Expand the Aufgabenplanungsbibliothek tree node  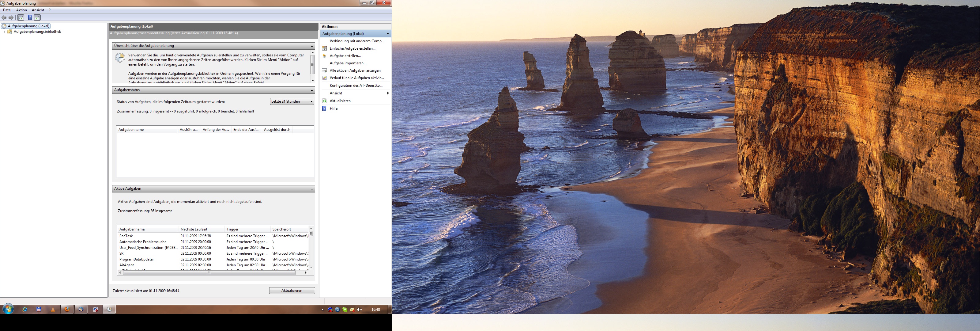tap(4, 32)
